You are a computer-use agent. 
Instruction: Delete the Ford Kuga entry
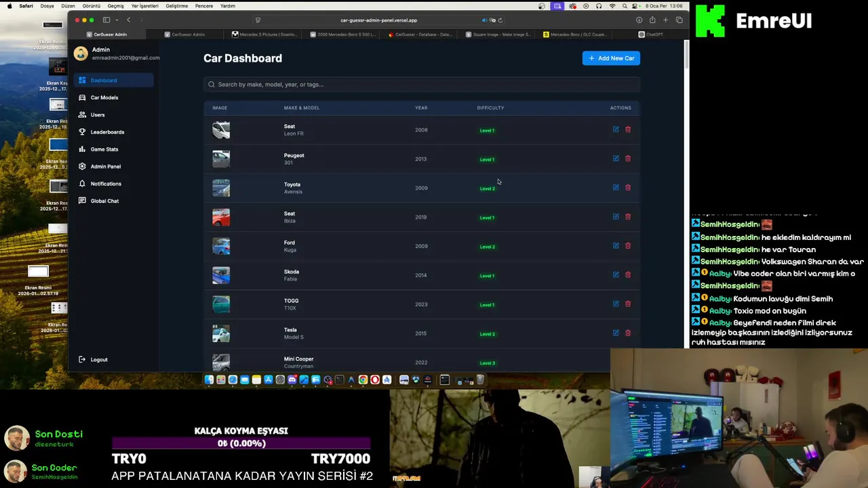click(x=628, y=245)
